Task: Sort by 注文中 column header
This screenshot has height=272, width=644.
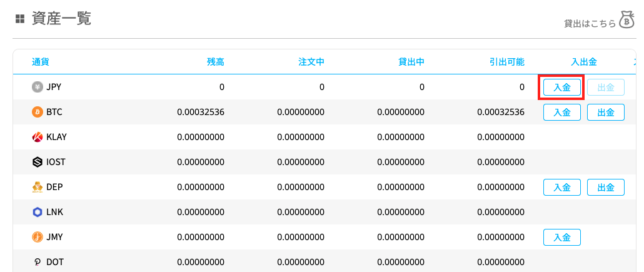Action: (311, 62)
